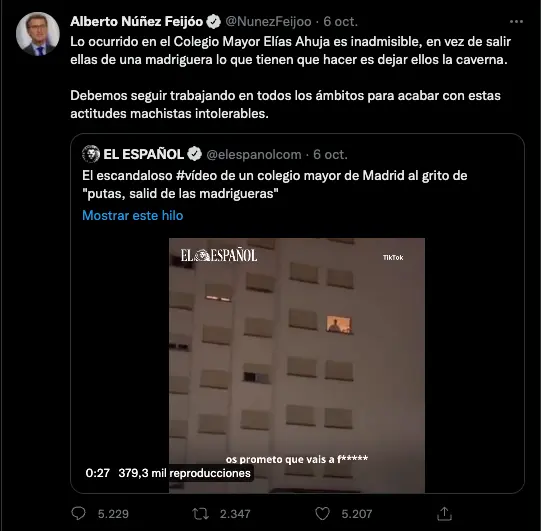Like the tweet with the heart icon

[322, 514]
